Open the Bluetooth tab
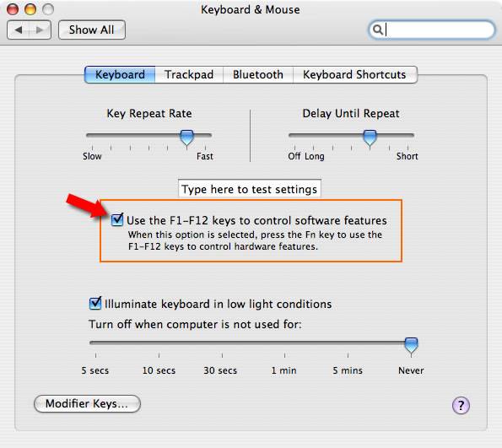 (x=258, y=74)
